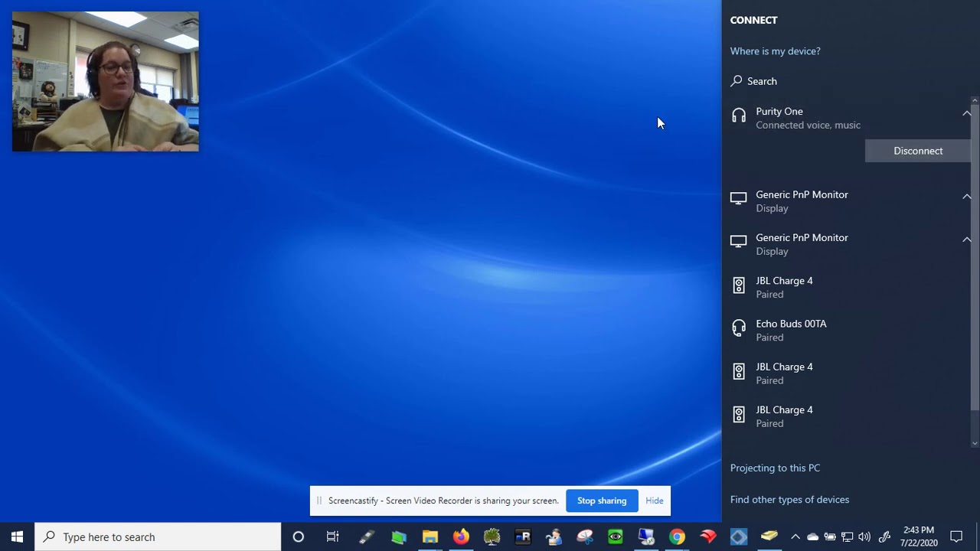The height and width of the screenshot is (551, 980).
Task: Open the tree icon app in taskbar
Action: coord(492,536)
